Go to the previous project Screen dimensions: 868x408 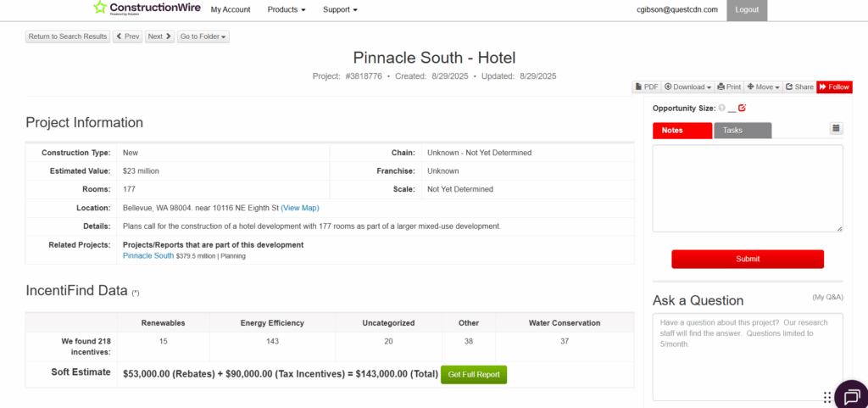coord(127,36)
